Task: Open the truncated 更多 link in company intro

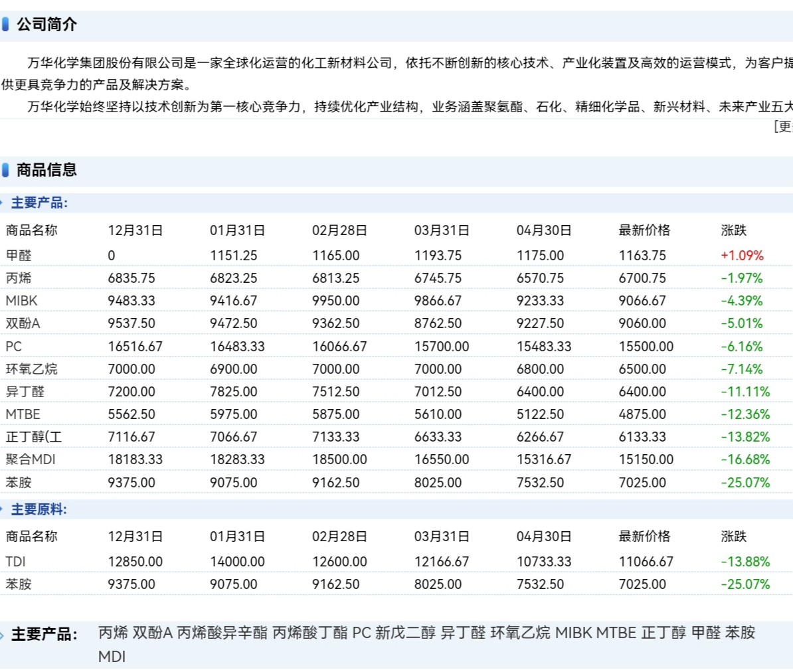Action: (784, 126)
